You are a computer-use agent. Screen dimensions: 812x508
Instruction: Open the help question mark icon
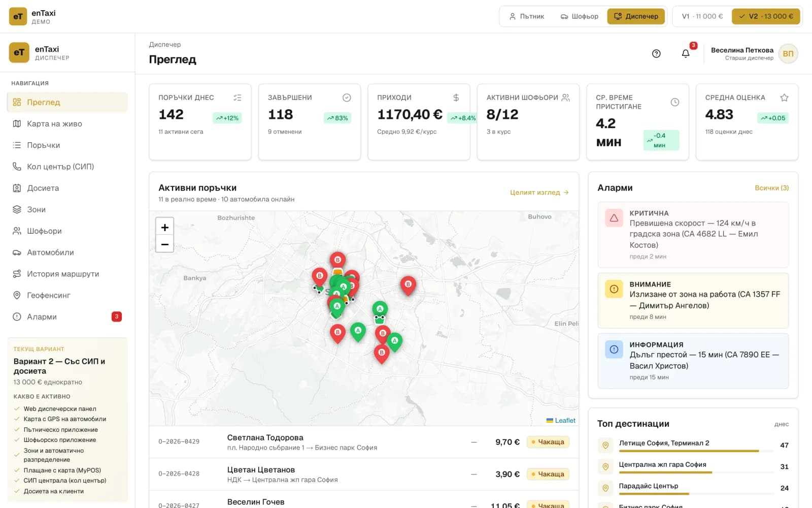[x=656, y=53]
